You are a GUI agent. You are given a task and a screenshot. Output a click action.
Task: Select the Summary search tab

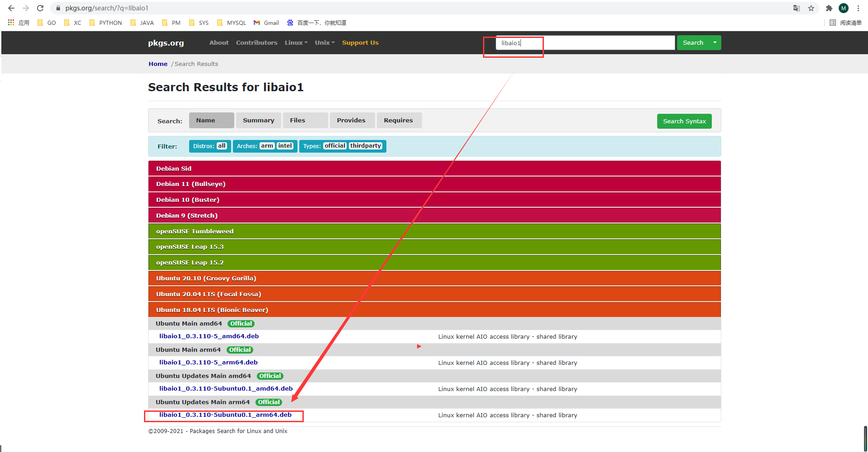coord(259,120)
